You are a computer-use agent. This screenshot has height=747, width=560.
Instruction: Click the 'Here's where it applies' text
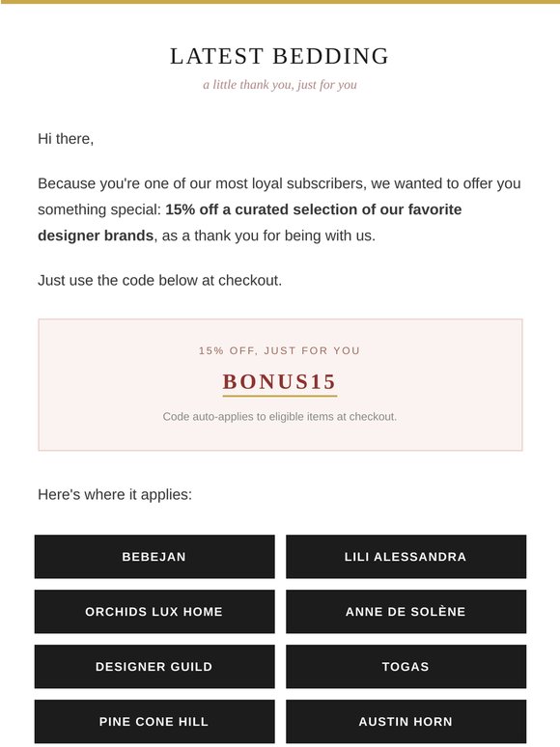115,494
